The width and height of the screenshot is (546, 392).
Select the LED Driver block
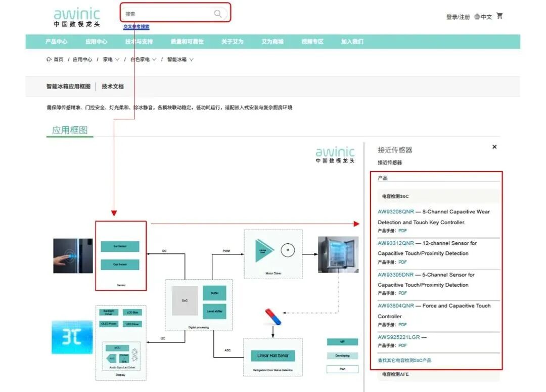pyautogui.click(x=132, y=324)
